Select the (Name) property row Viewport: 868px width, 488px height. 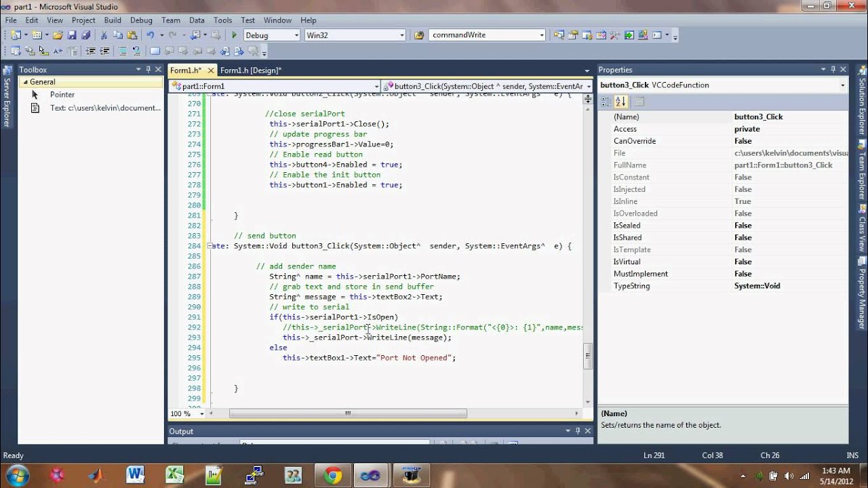click(x=723, y=117)
